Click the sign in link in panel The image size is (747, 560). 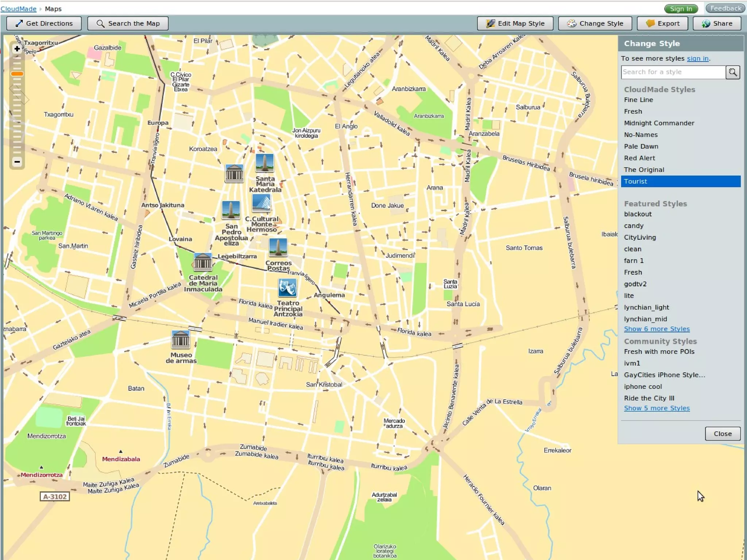tap(698, 58)
